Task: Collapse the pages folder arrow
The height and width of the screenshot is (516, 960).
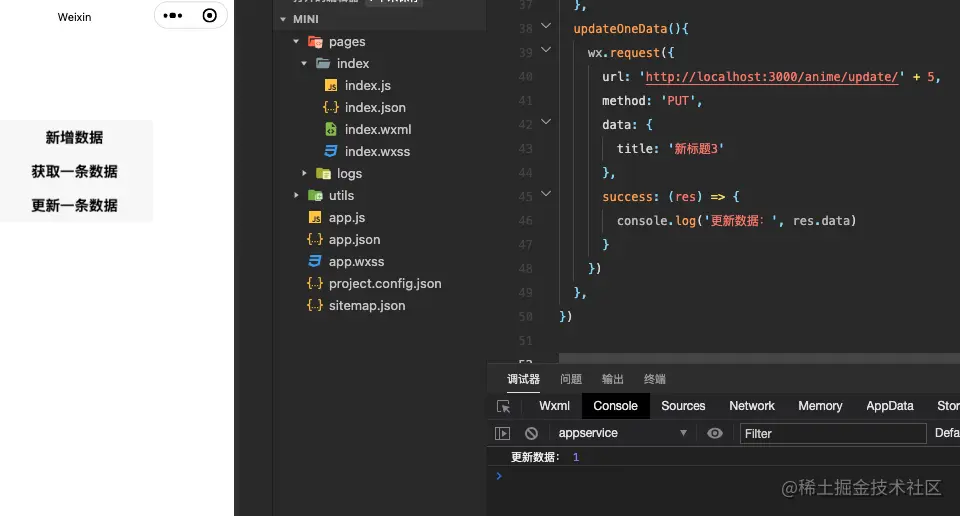Action: [x=296, y=42]
